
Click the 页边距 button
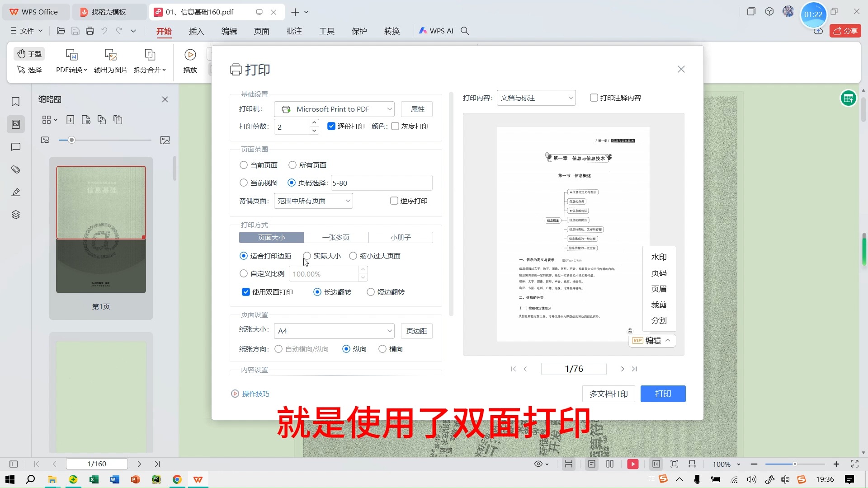coord(417,331)
